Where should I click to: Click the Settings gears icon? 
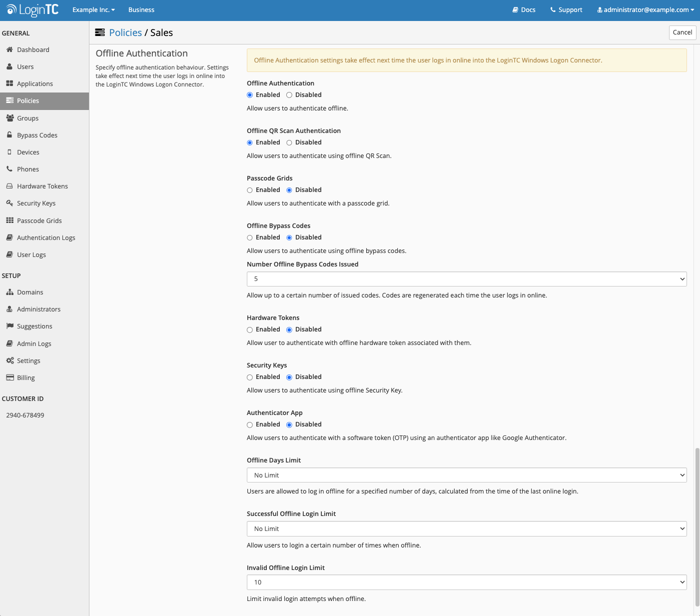(x=9, y=360)
